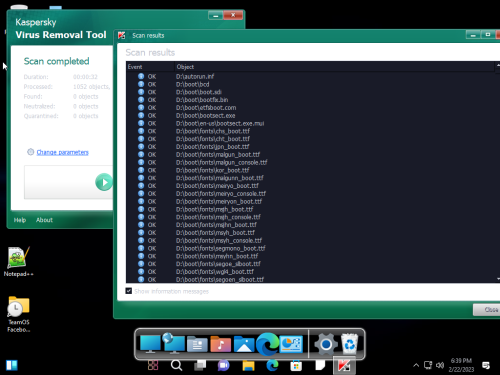
Task: Select row D:\boot\fonts\chs_boot.ttf
Action: pos(310,131)
